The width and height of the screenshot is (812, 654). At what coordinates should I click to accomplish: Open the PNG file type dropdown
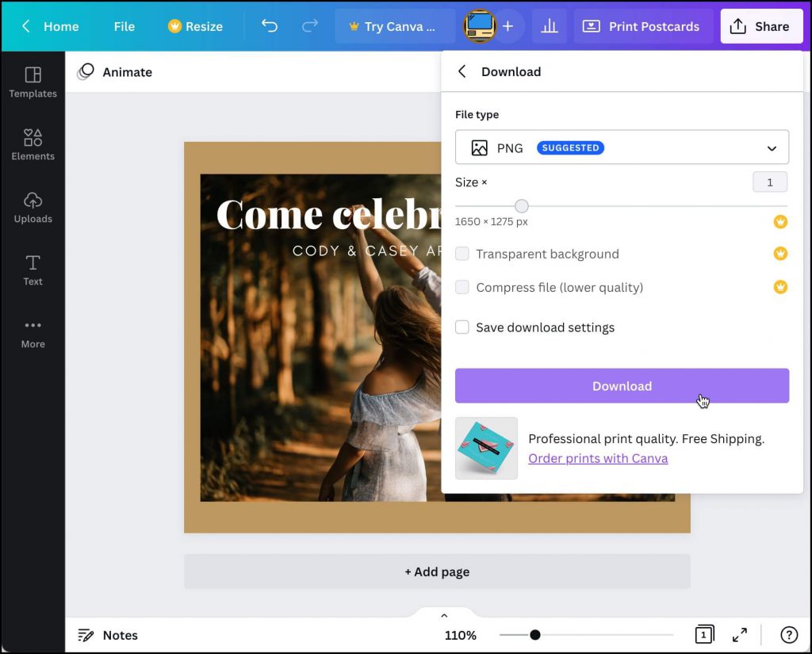click(622, 147)
